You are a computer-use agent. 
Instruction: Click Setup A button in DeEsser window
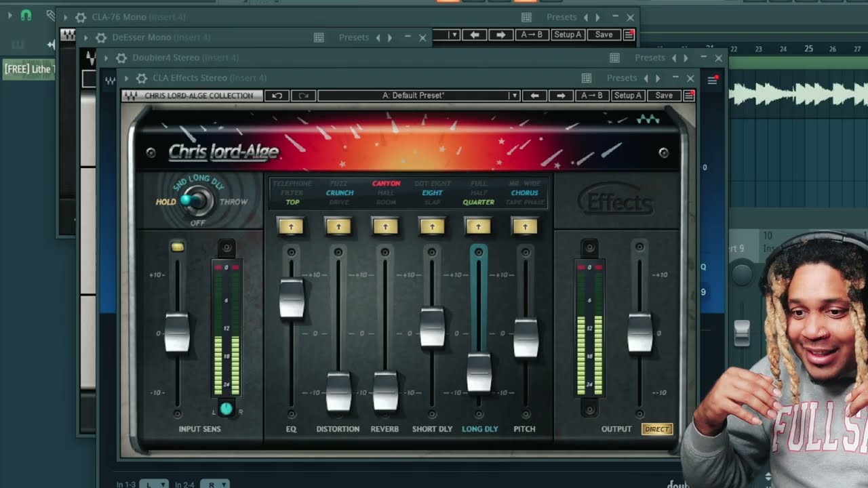568,35
